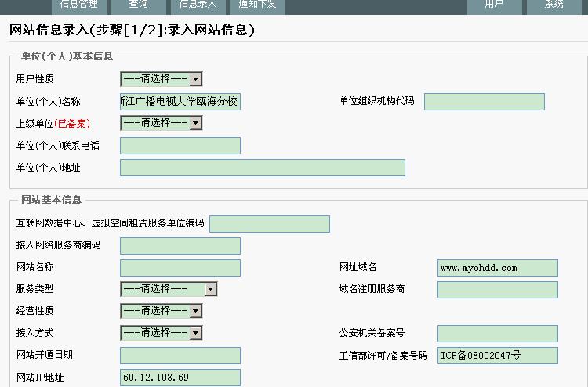
Task: Switch to the 查询 tab
Action: pyautogui.click(x=138, y=5)
